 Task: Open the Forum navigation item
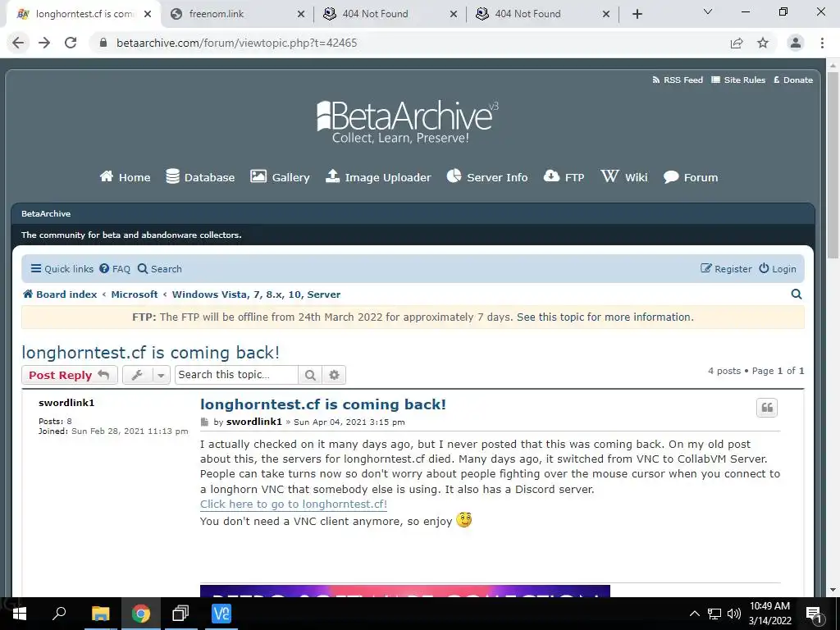pos(691,177)
